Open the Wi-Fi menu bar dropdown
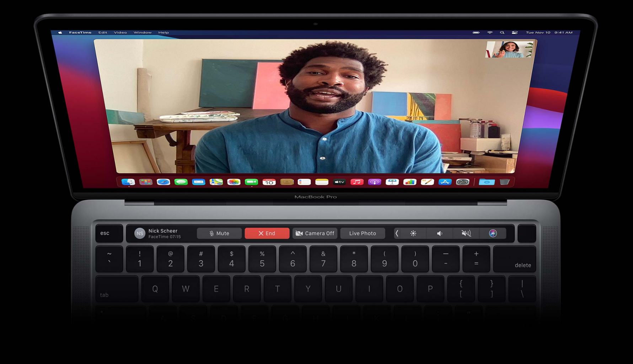Image resolution: width=633 pixels, height=364 pixels. (490, 32)
